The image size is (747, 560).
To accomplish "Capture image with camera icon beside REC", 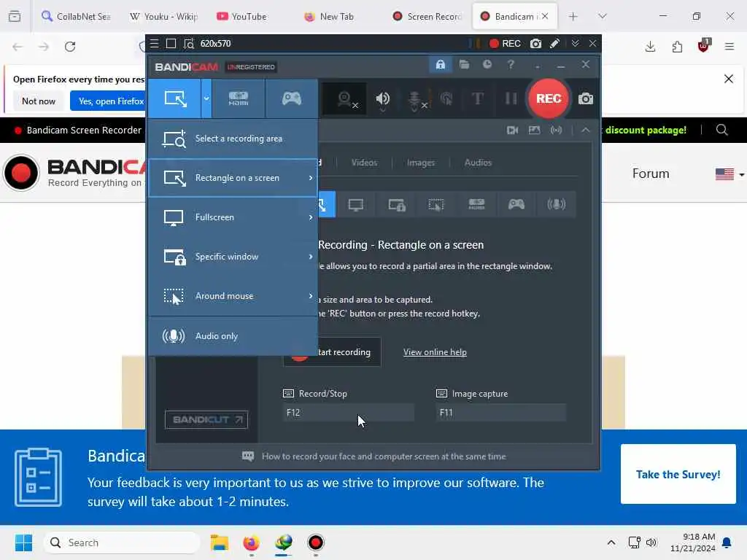I will [x=586, y=99].
